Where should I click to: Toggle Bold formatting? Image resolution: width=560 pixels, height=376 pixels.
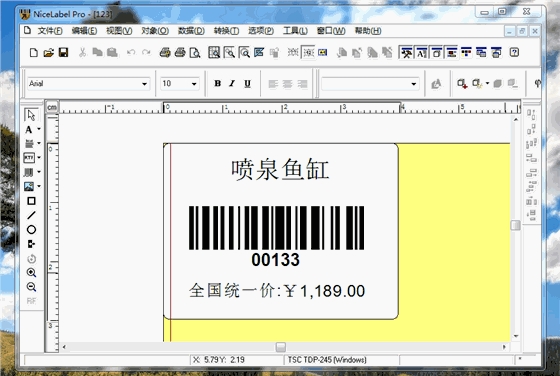[x=218, y=84]
